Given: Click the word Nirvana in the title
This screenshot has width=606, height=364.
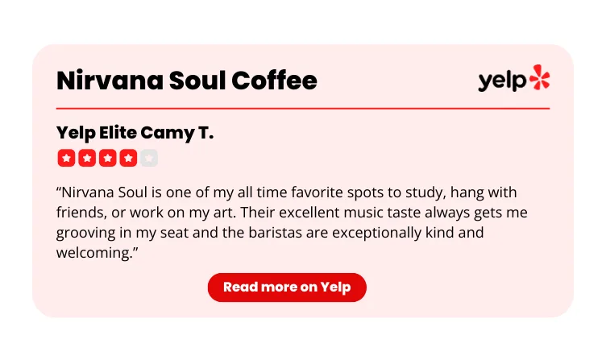Looking at the screenshot, I should click(110, 81).
